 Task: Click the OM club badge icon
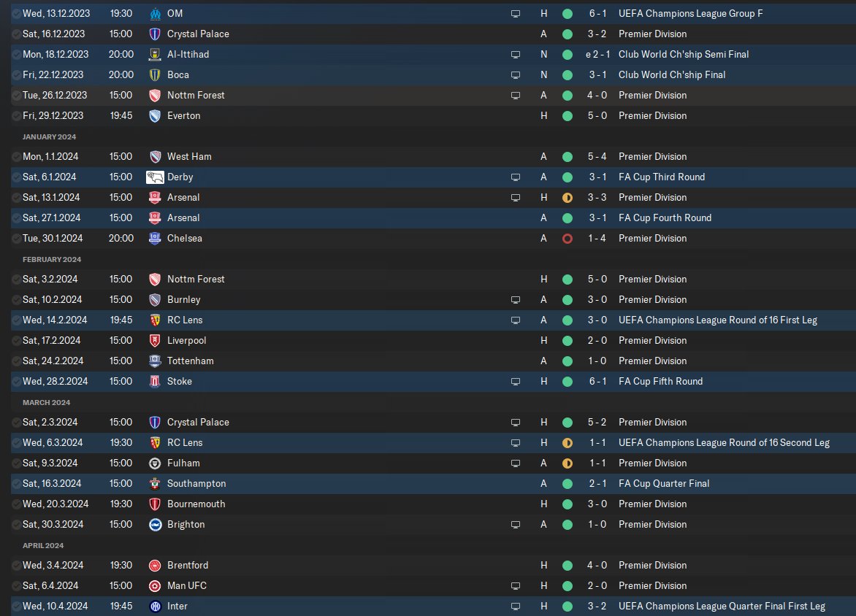(x=155, y=14)
